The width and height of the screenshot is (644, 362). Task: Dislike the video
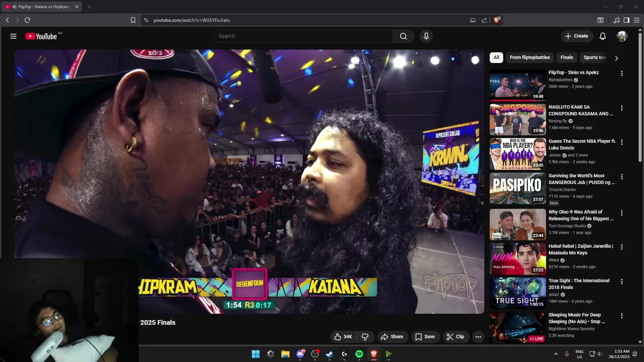tap(365, 337)
